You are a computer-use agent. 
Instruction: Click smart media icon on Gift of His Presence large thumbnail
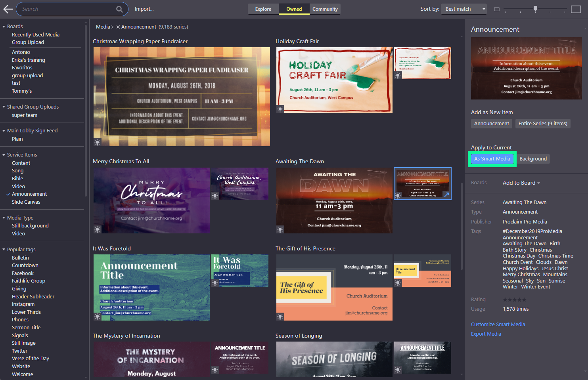(x=280, y=317)
